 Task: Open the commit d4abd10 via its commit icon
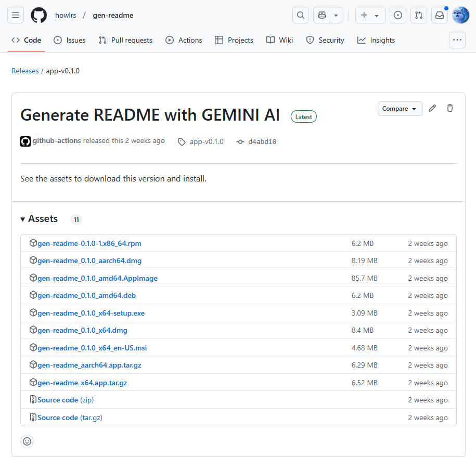pos(241,141)
